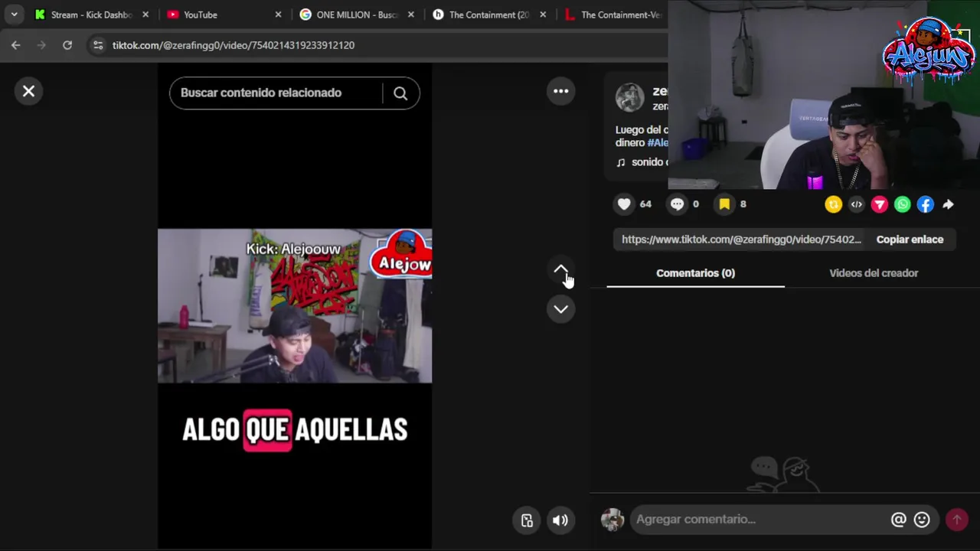Click the tiktok.com address bar URL
Image resolution: width=980 pixels, height=551 pixels.
coord(234,45)
